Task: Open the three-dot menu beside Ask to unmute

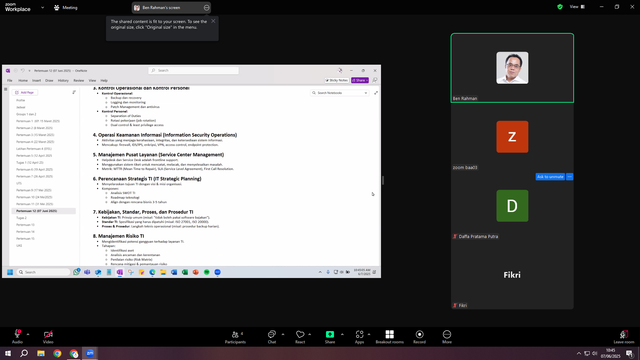Action: [570, 177]
